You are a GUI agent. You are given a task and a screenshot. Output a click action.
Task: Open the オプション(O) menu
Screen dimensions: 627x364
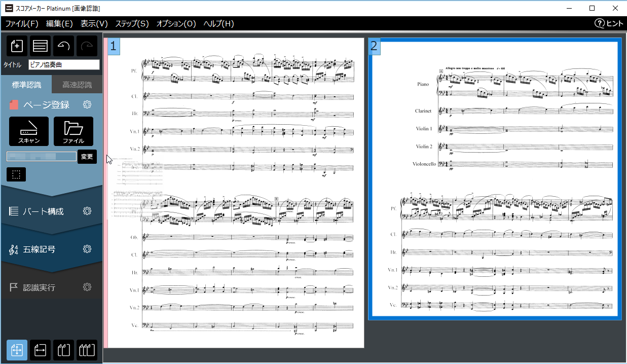pyautogui.click(x=176, y=23)
